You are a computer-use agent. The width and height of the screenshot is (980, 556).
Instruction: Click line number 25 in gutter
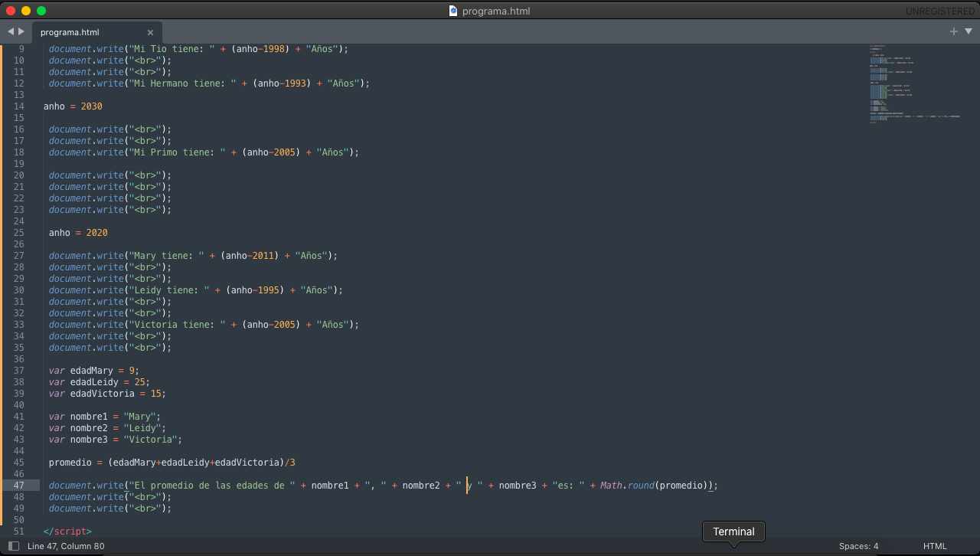(19, 233)
